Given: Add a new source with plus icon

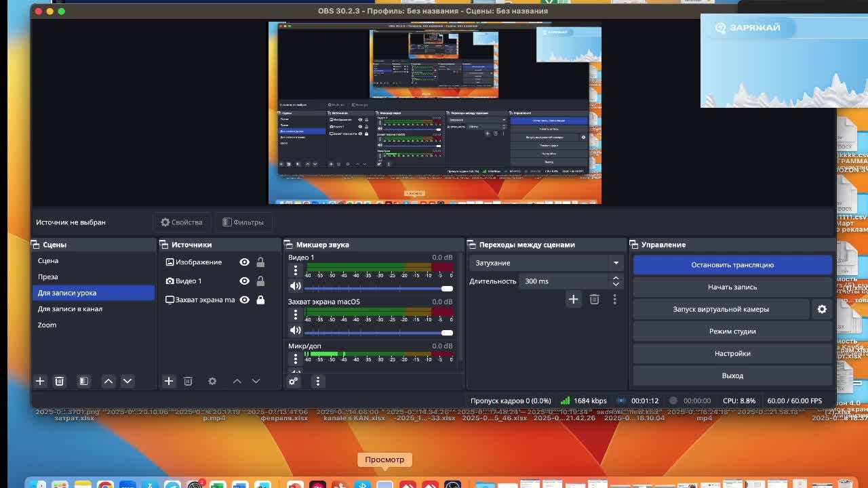Looking at the screenshot, I should 169,381.
